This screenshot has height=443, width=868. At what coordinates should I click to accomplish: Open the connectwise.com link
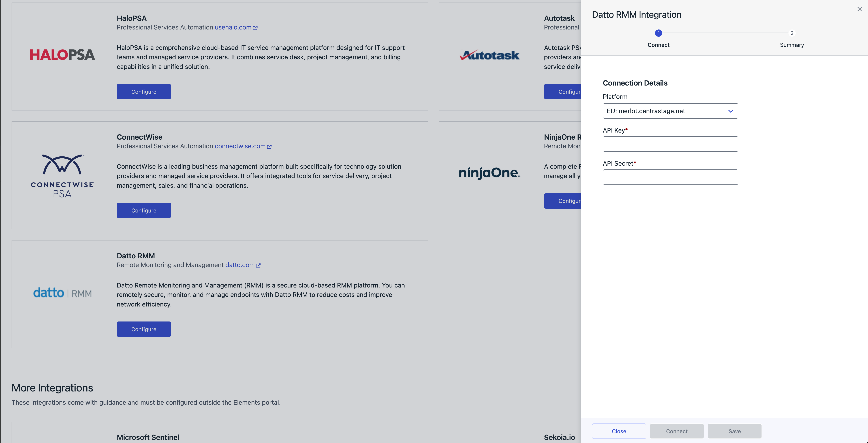pyautogui.click(x=240, y=146)
